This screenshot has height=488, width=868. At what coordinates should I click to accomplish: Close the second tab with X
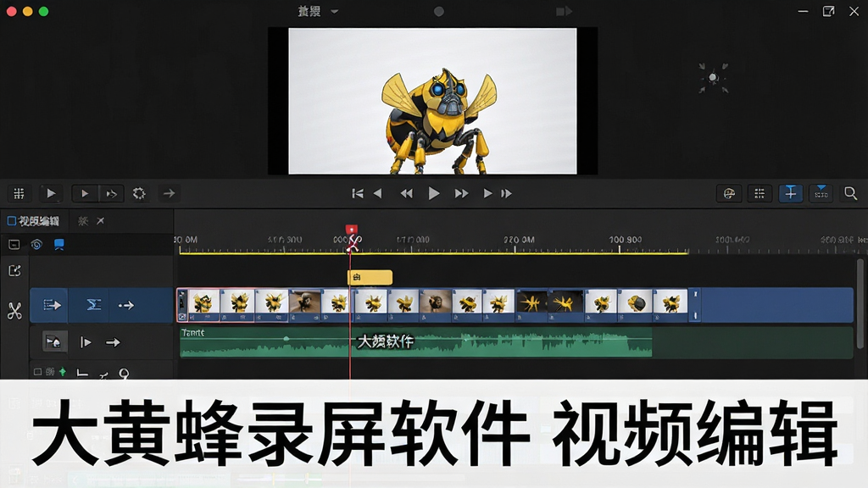pos(100,221)
